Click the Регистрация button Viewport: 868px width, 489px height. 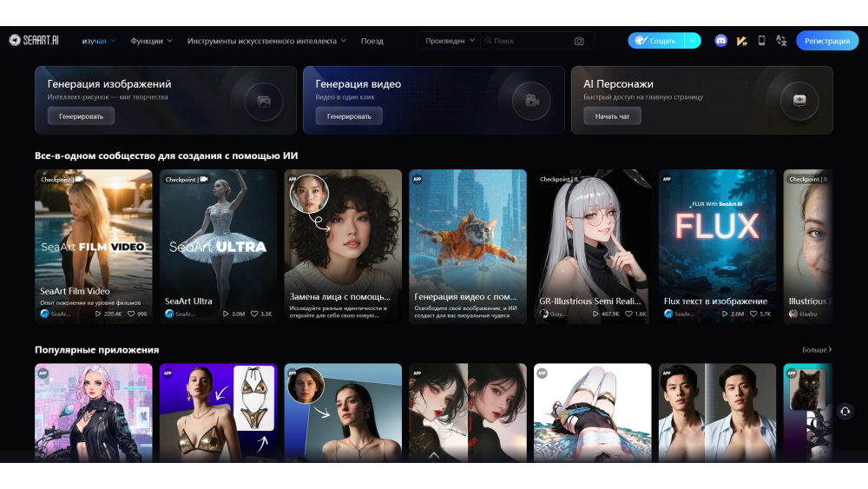(827, 41)
